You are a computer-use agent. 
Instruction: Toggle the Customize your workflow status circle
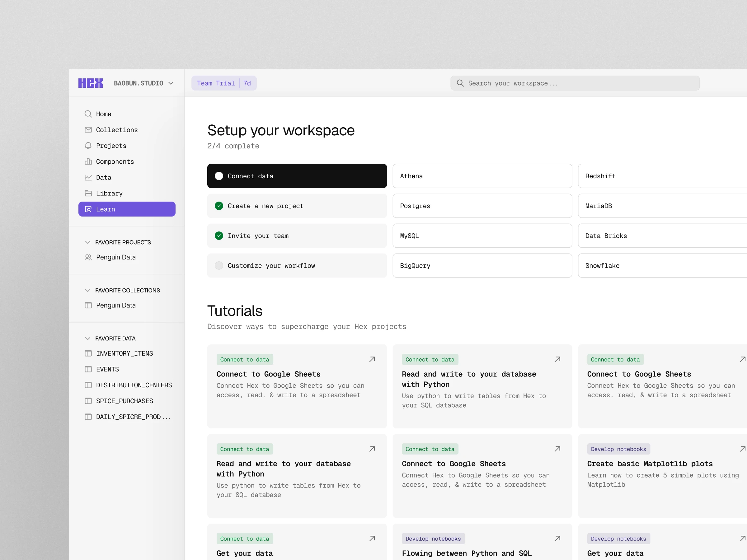pos(219,266)
